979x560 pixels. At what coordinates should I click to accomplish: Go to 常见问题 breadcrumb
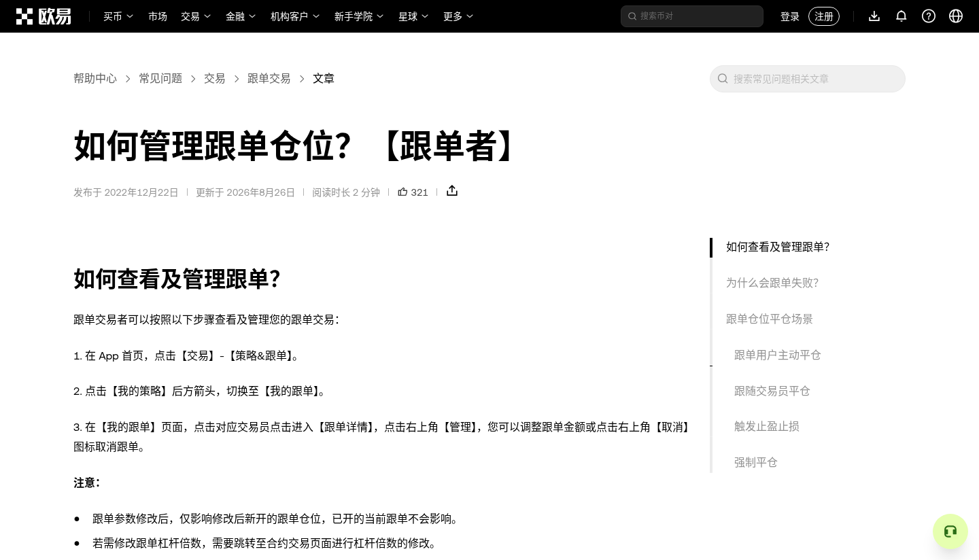tap(160, 79)
